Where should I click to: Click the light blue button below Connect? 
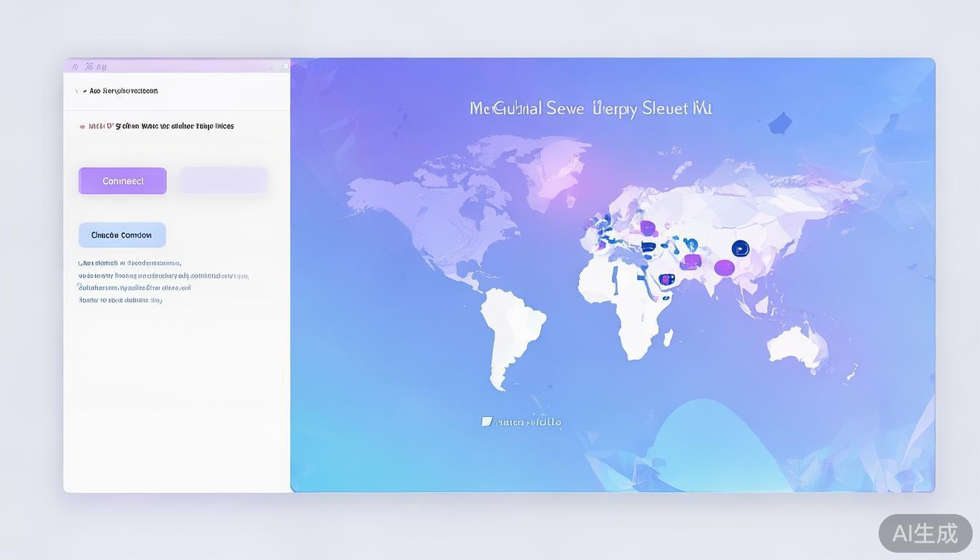(122, 235)
